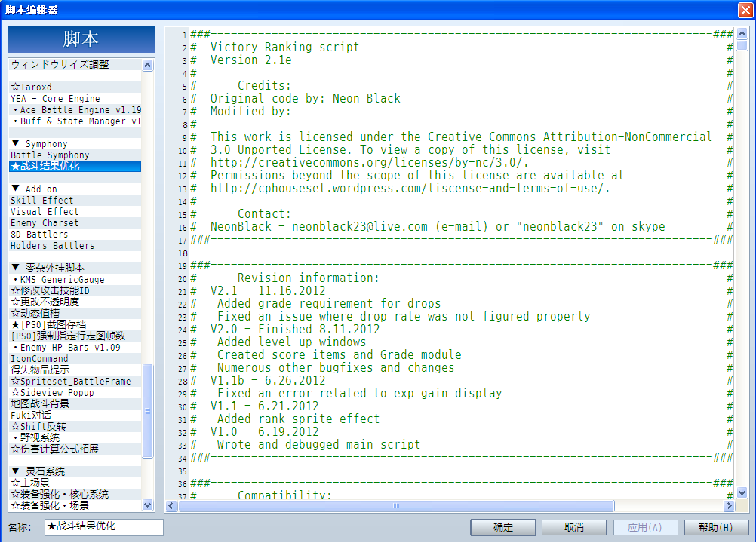The image size is (756, 543).
Task: Select Enemy HP Bars v1.09 script
Action: click(x=75, y=348)
